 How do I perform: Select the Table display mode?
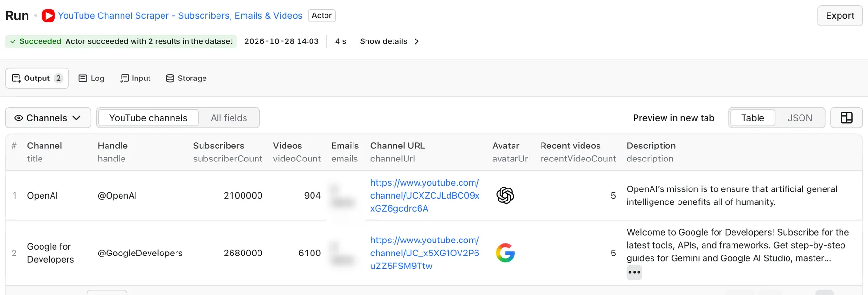point(752,118)
